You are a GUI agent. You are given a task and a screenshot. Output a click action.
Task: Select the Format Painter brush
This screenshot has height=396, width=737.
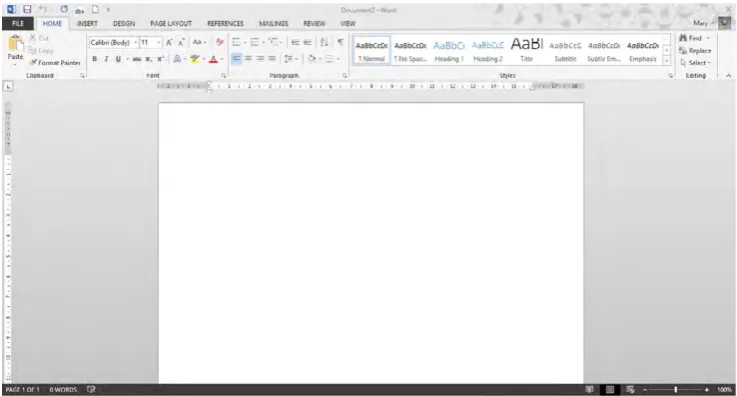[55, 62]
